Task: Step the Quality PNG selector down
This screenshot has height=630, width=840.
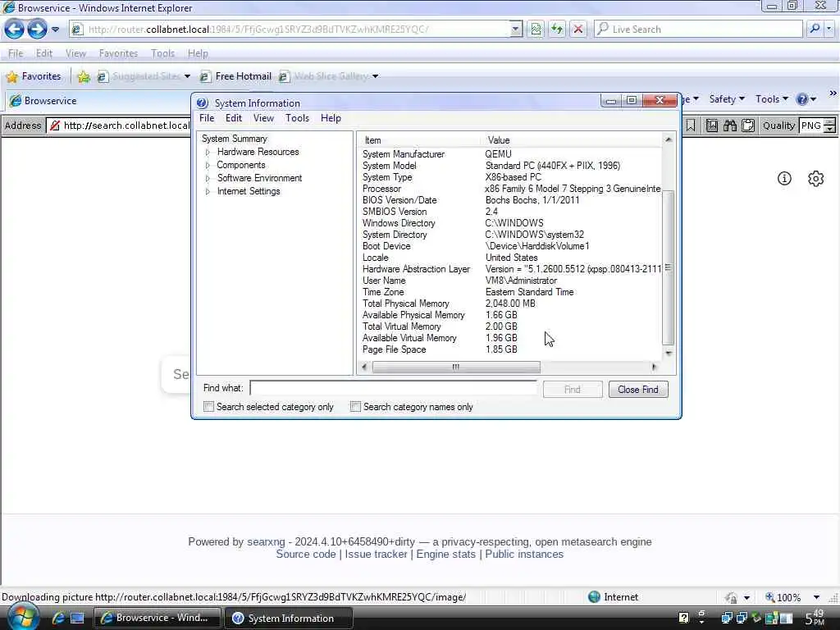Action: click(830, 129)
